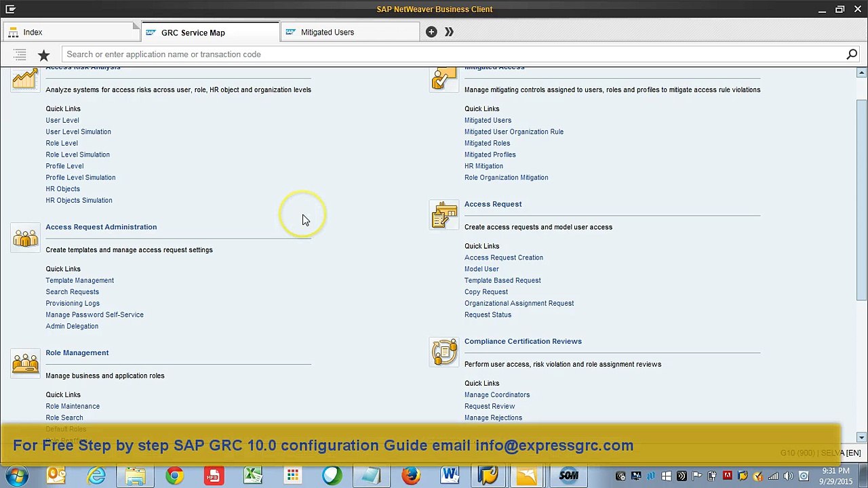This screenshot has width=868, height=488.
Task: Click the Role Management section icon
Action: [x=25, y=363]
